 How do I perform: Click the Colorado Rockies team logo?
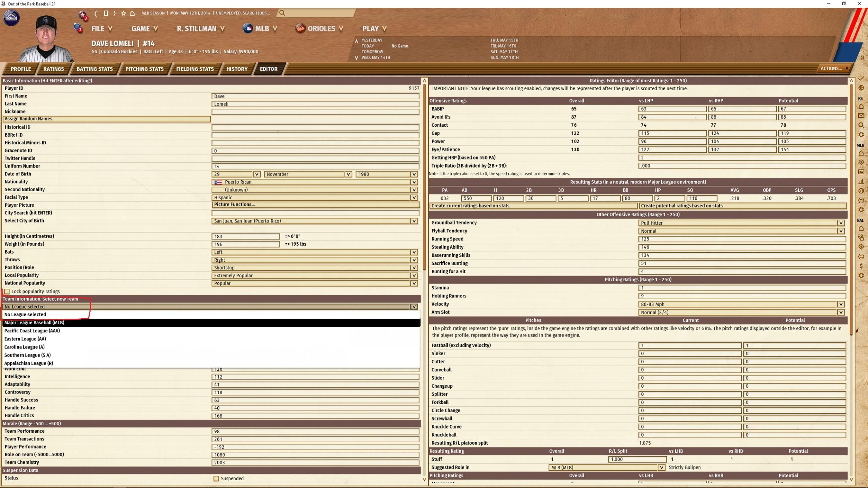pyautogui.click(x=11, y=18)
